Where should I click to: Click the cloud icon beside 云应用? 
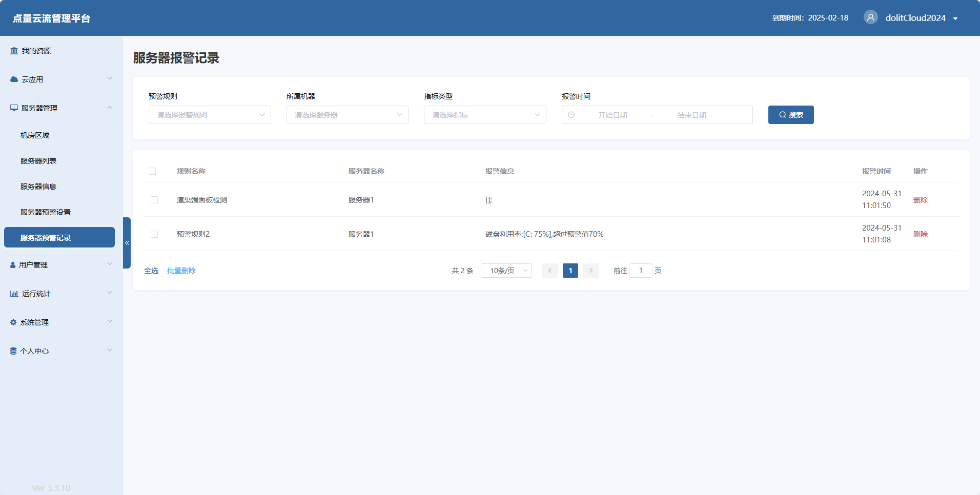coord(14,79)
